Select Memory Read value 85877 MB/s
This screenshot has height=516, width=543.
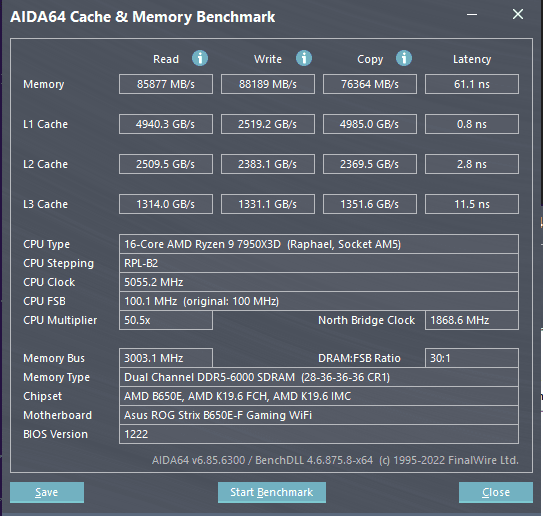pyautogui.click(x=166, y=84)
